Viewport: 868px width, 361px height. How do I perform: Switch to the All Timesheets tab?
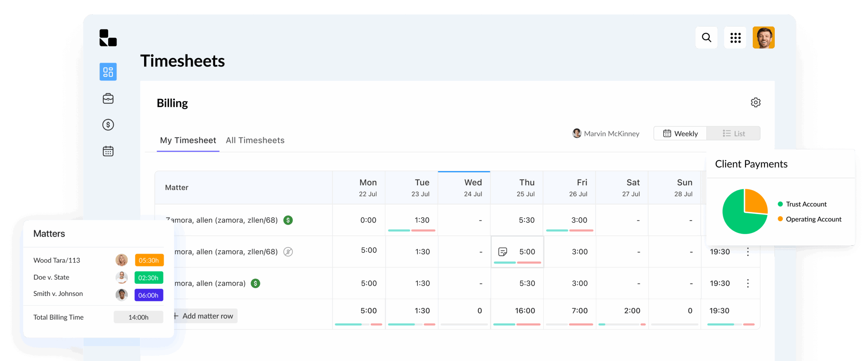255,140
